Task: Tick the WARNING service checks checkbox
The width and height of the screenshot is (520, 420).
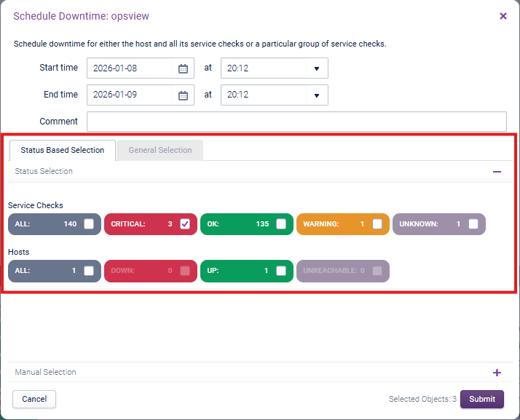Action: click(x=377, y=224)
